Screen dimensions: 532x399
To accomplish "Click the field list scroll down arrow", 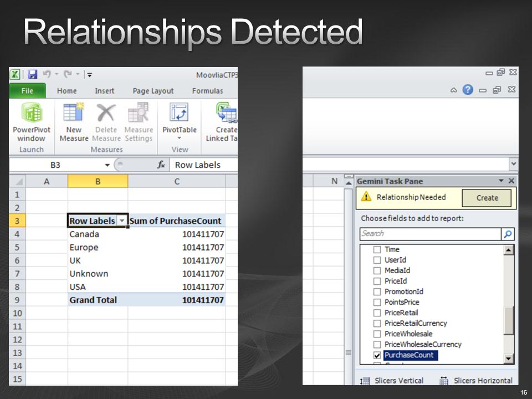I will point(509,359).
